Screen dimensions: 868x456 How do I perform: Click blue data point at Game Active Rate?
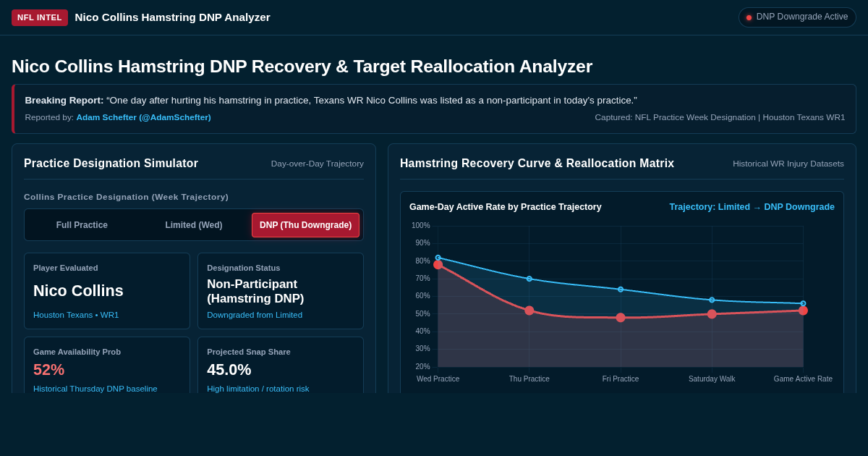click(x=803, y=303)
